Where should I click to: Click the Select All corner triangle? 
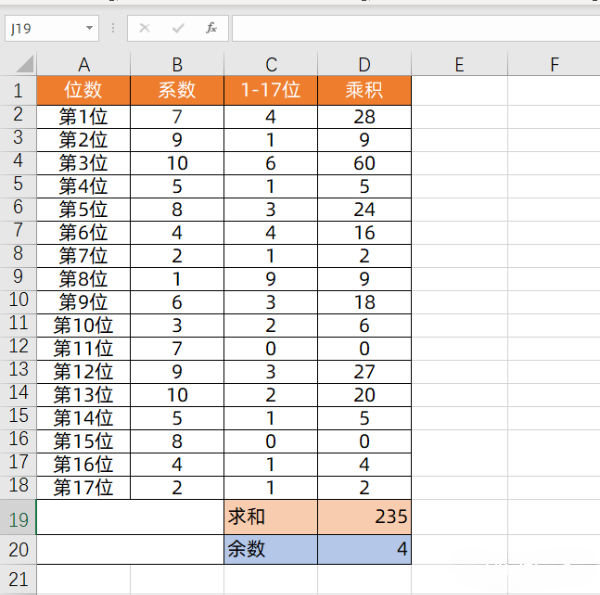[18, 65]
